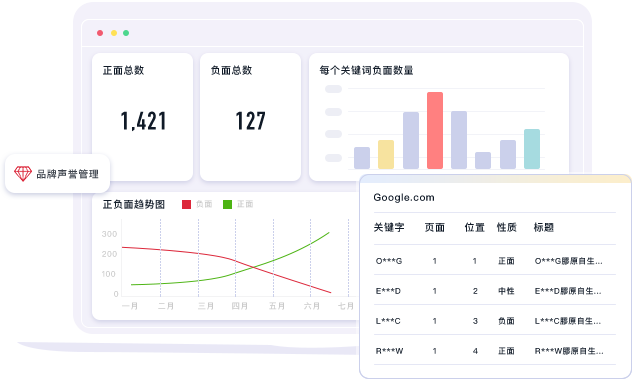Click the red window dot
634x381 pixels.
pos(100,33)
